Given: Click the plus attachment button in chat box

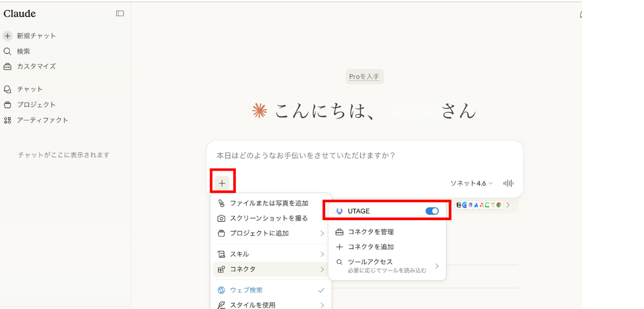Looking at the screenshot, I should (x=222, y=183).
